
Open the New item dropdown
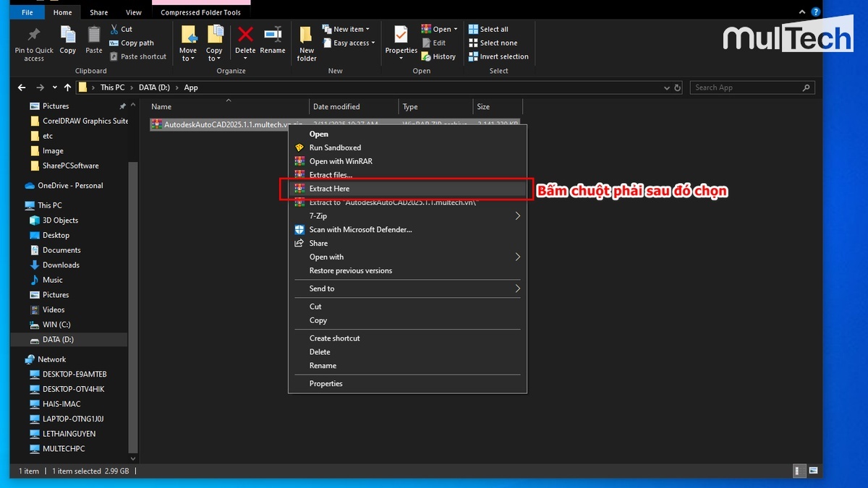pos(352,29)
